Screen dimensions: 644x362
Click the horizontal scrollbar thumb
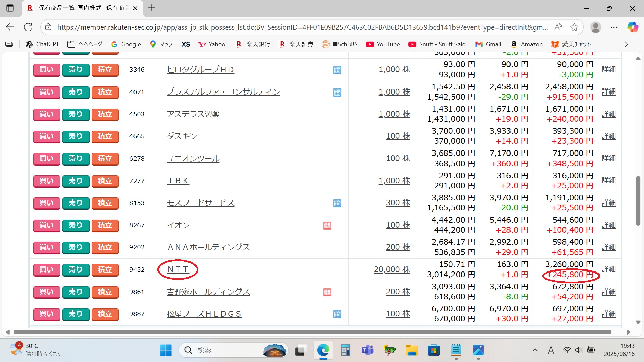point(312,332)
